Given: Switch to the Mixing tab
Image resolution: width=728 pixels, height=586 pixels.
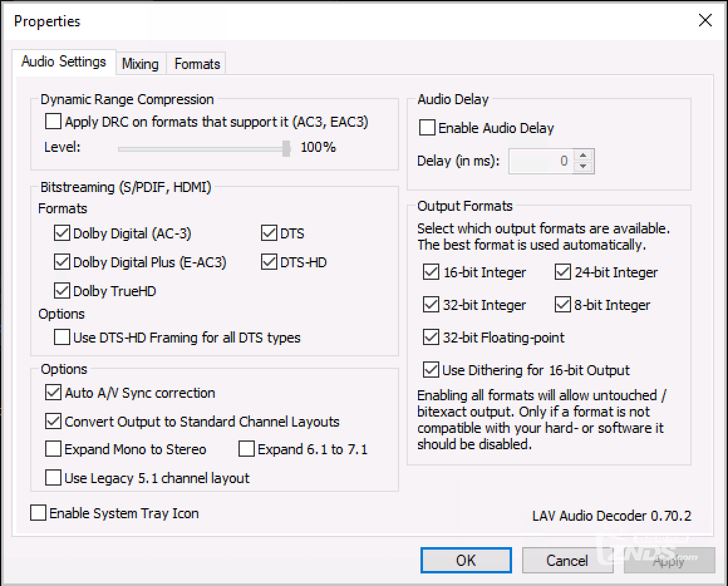Looking at the screenshot, I should click(140, 64).
